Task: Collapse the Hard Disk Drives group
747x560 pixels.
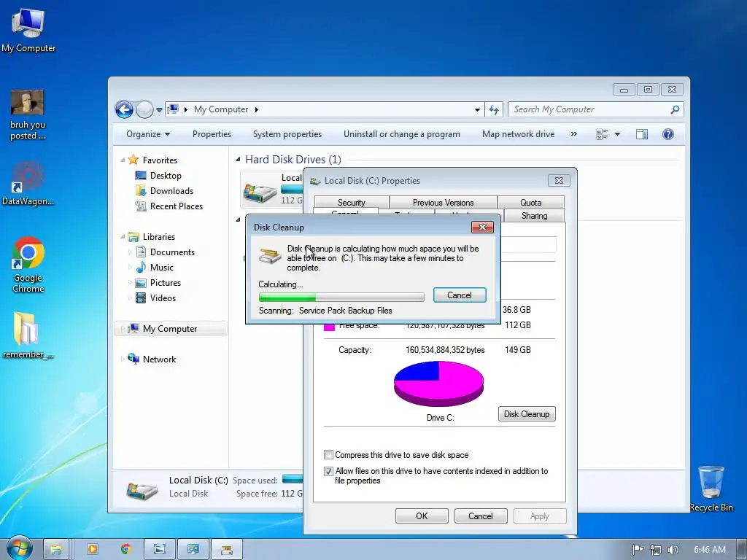Action: tap(238, 159)
